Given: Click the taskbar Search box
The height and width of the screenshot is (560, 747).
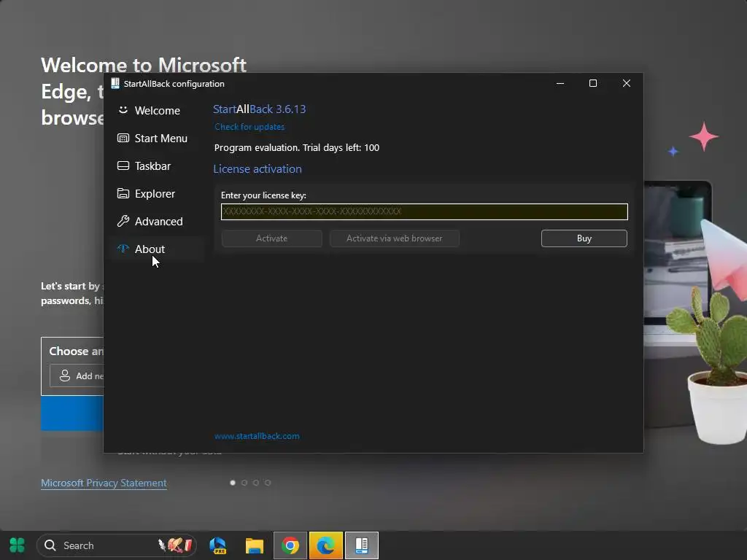Looking at the screenshot, I should pyautogui.click(x=116, y=545).
